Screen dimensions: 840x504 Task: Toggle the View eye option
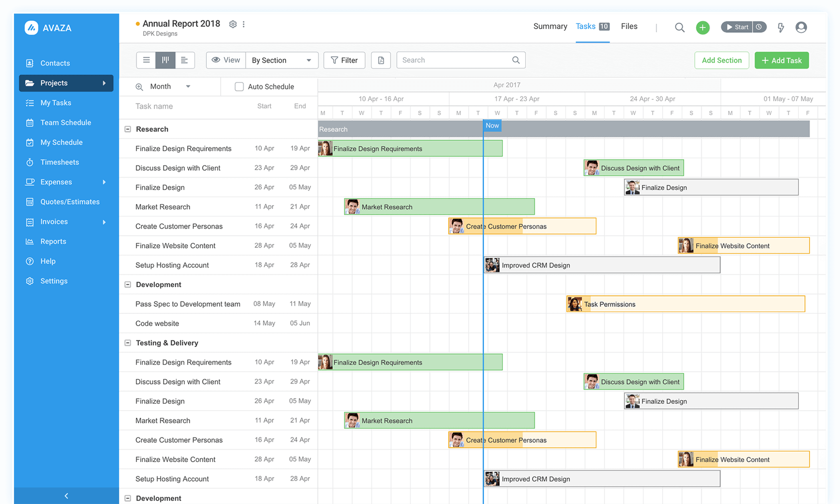pos(226,60)
